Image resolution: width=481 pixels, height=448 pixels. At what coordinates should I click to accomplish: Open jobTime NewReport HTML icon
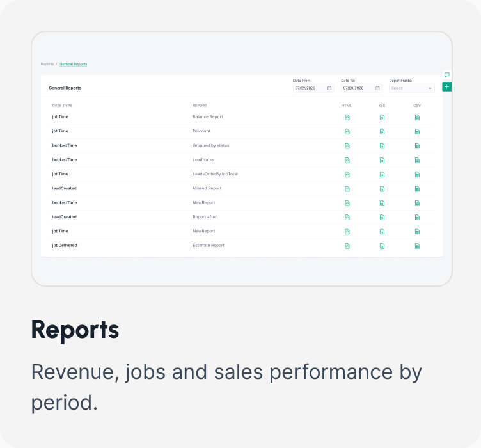point(347,232)
